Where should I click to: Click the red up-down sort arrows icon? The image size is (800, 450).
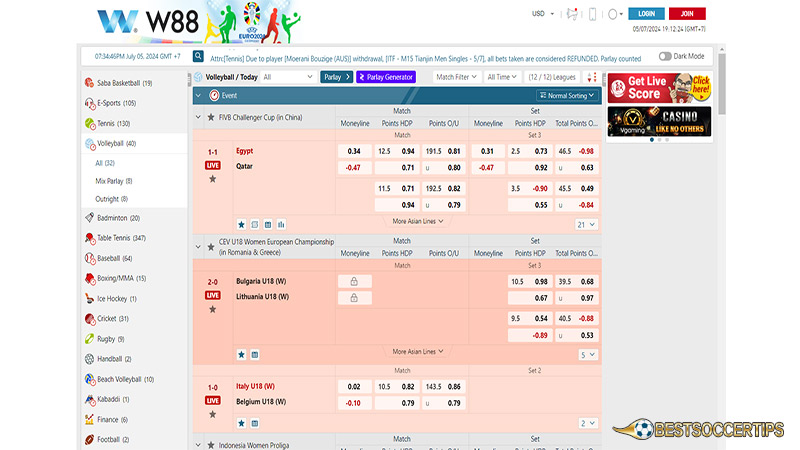point(592,77)
